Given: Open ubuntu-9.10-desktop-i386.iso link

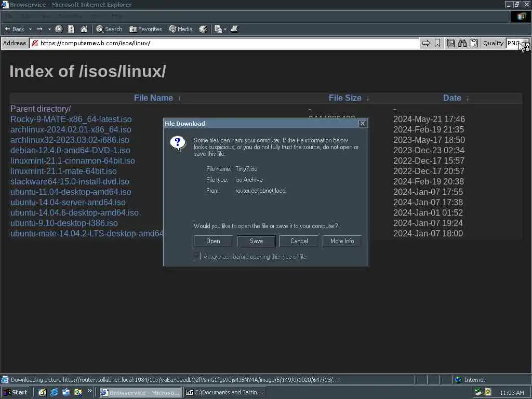Looking at the screenshot, I should [64, 223].
